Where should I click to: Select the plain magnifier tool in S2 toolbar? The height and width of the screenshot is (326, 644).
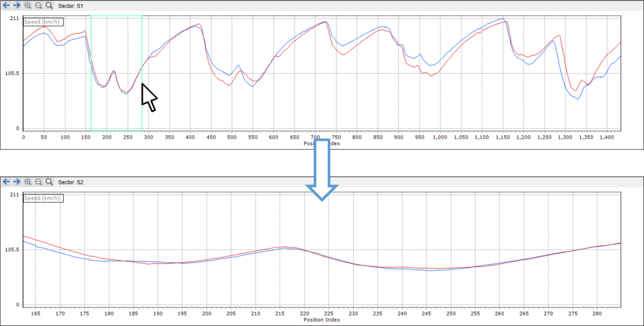click(49, 182)
